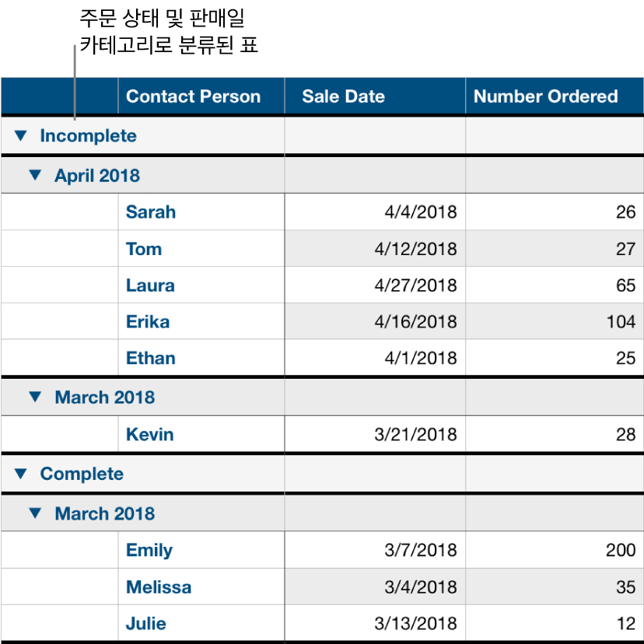Collapse March 2018 under Complete

[34, 513]
